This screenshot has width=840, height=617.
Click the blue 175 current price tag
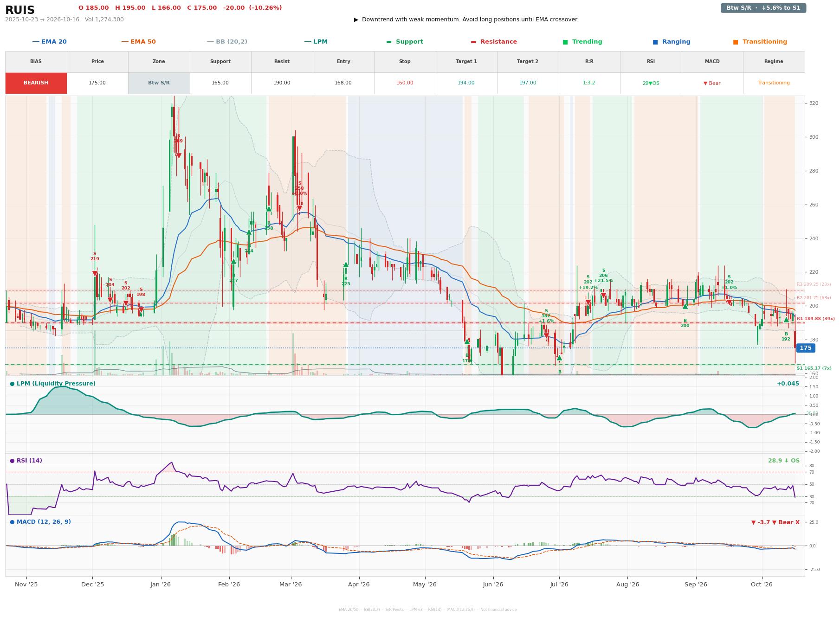[x=805, y=348]
